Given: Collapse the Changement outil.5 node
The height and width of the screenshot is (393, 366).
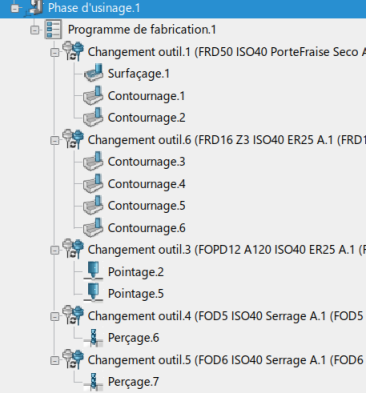Looking at the screenshot, I should click(x=55, y=360).
